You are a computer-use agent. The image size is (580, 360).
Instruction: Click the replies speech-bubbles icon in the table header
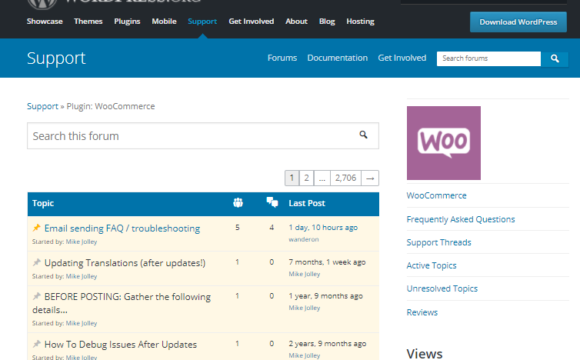click(x=272, y=202)
